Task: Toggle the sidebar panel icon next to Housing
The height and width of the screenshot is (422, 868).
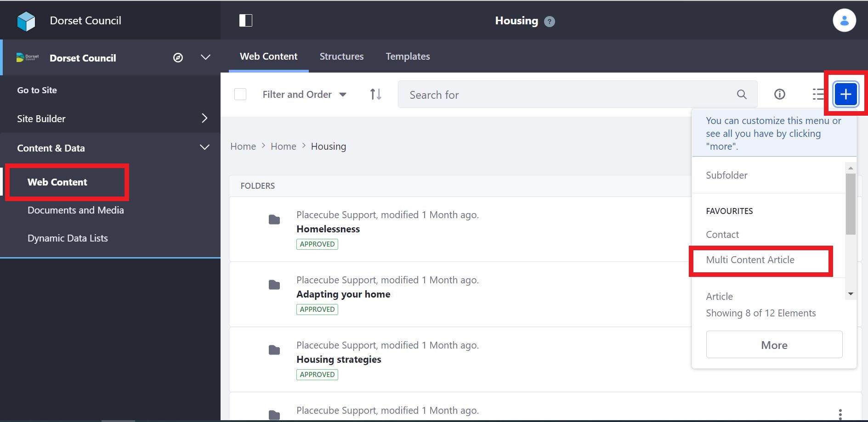Action: pyautogui.click(x=246, y=20)
